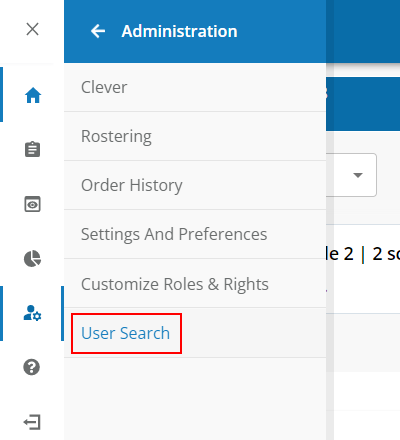Click empty menu area below User Search
The width and height of the screenshot is (400, 440).
195,399
